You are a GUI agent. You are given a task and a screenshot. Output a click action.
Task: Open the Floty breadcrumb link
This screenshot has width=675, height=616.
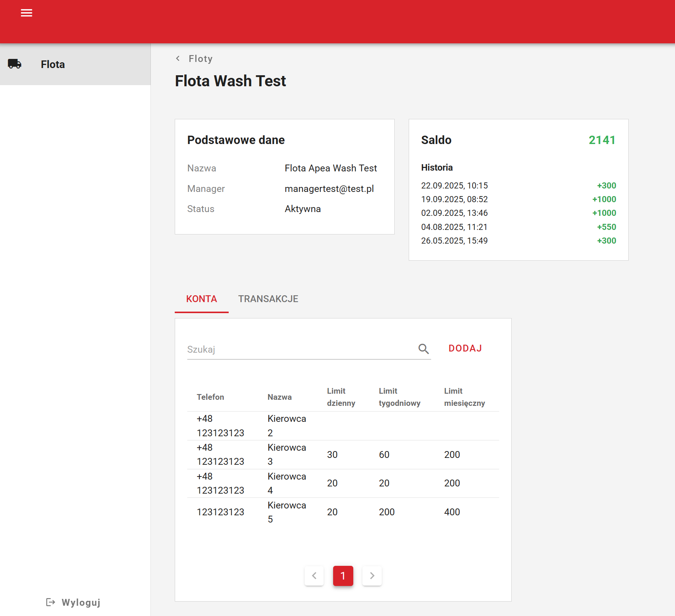point(201,59)
